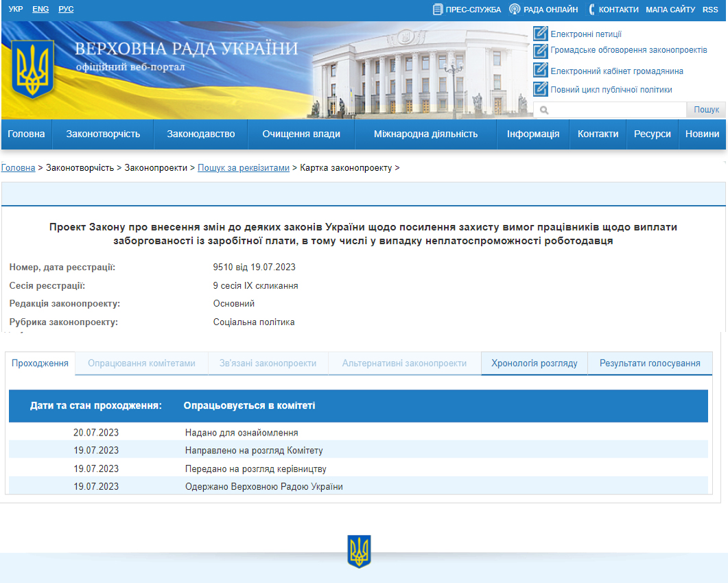Click the footer trident emblem
Image resolution: width=728 pixels, height=583 pixels.
[x=359, y=551]
